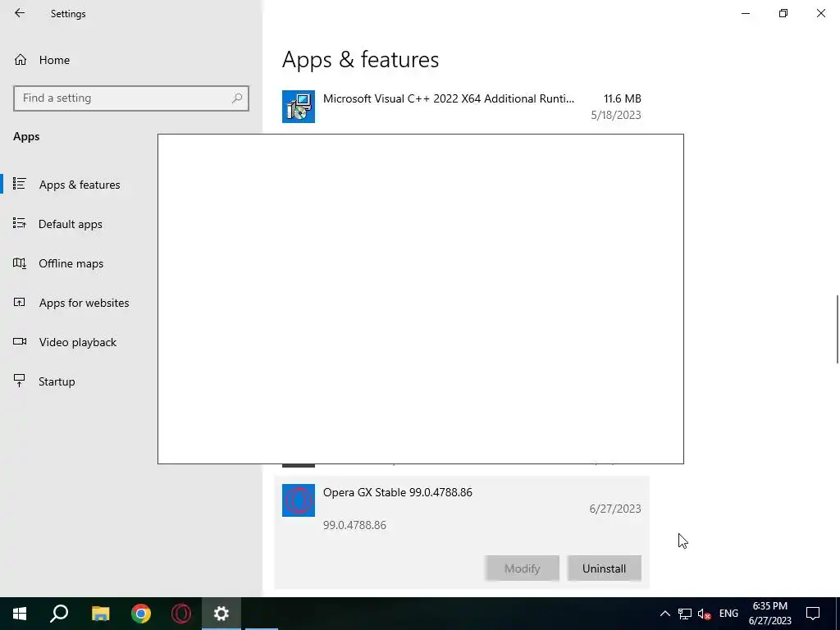Open the Offline maps section
This screenshot has height=630, width=840.
(71, 263)
